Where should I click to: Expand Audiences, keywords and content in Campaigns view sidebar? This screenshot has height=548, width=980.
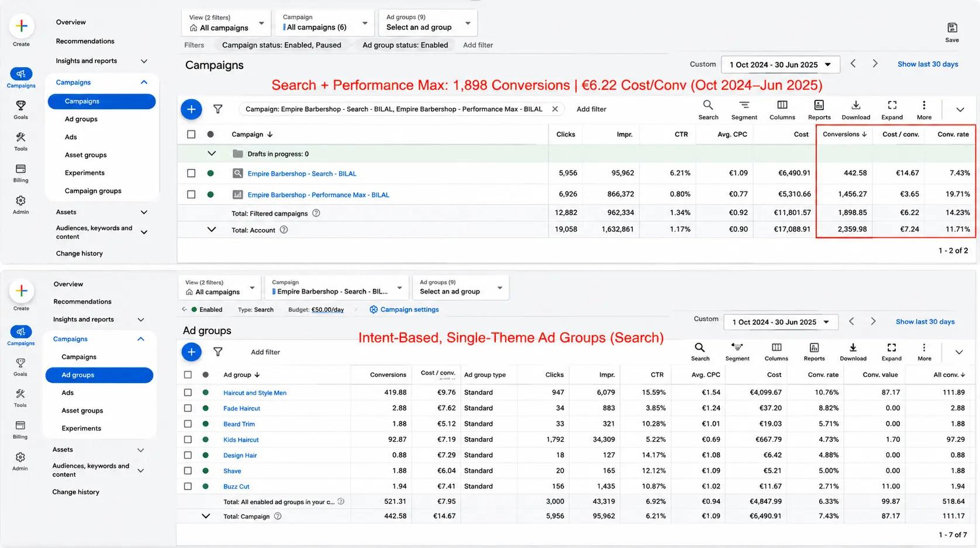tap(144, 232)
